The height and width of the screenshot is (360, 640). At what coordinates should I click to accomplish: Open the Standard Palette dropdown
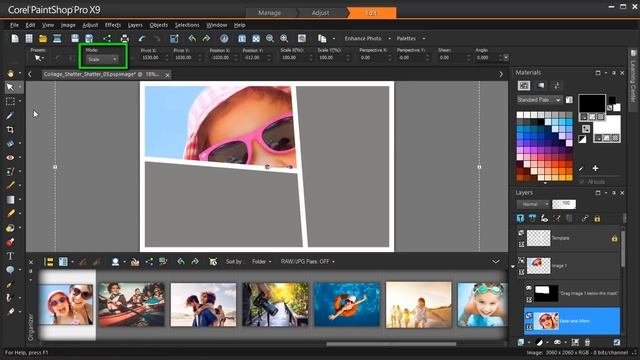[540, 100]
